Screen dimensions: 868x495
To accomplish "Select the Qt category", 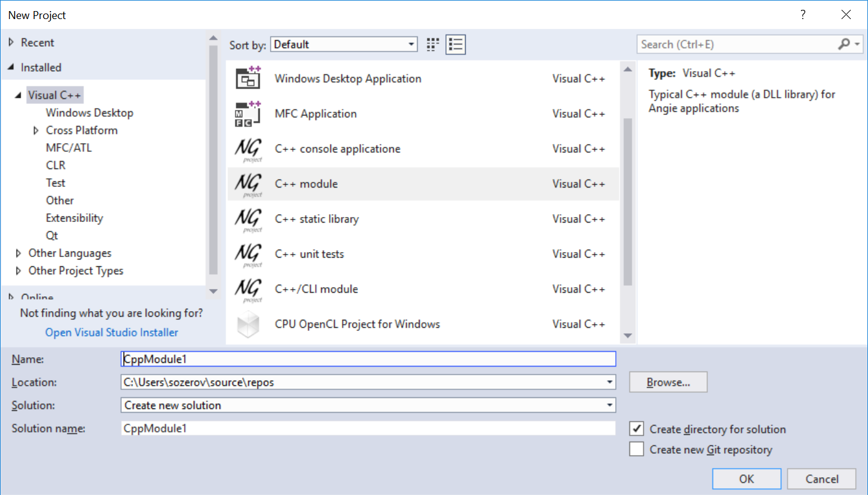I will tap(52, 236).
